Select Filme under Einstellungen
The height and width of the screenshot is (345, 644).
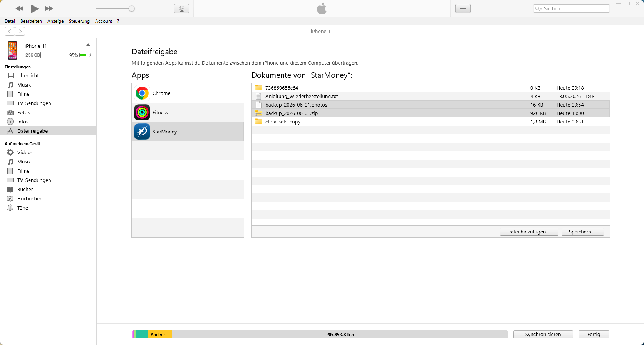pos(48,94)
